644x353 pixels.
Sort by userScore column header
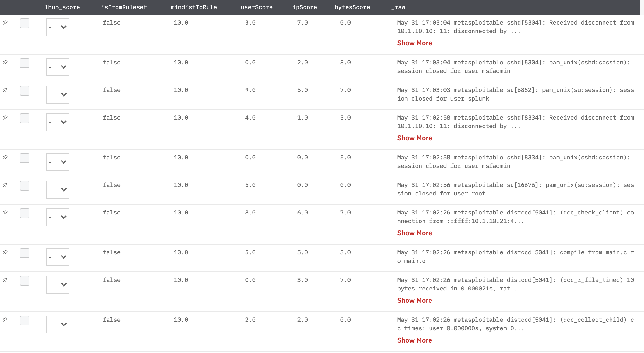click(x=257, y=7)
